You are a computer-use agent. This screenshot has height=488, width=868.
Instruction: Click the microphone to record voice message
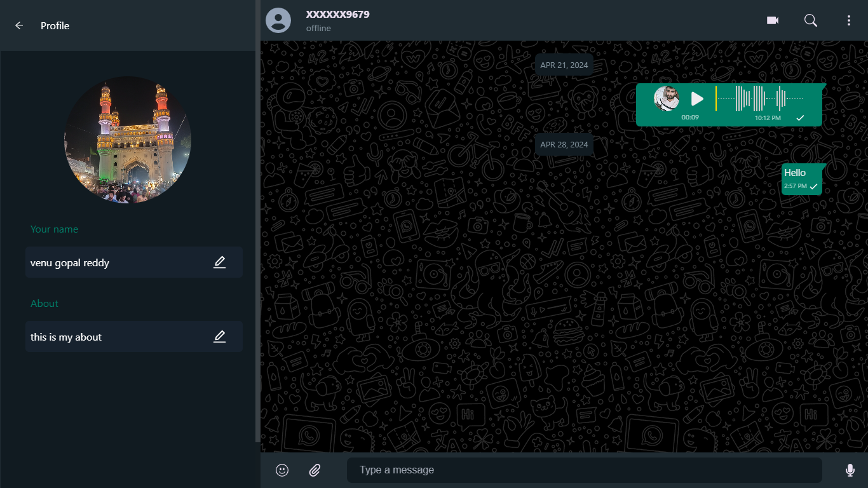[x=850, y=470]
